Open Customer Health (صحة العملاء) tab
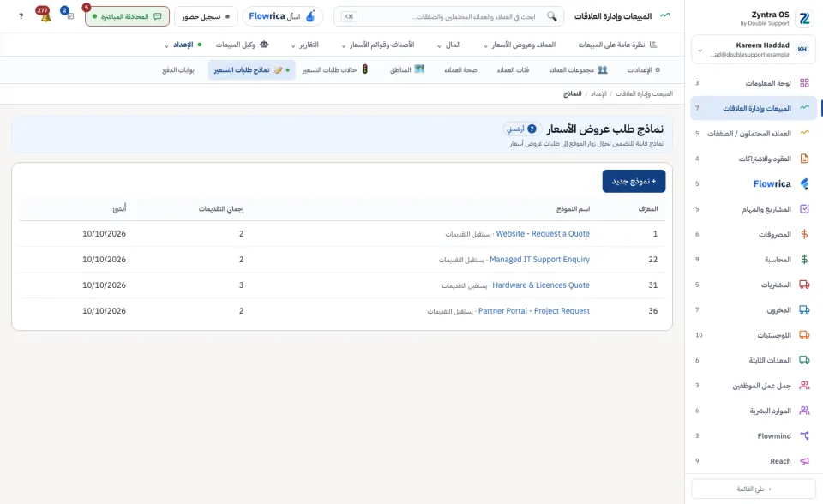 [460, 69]
